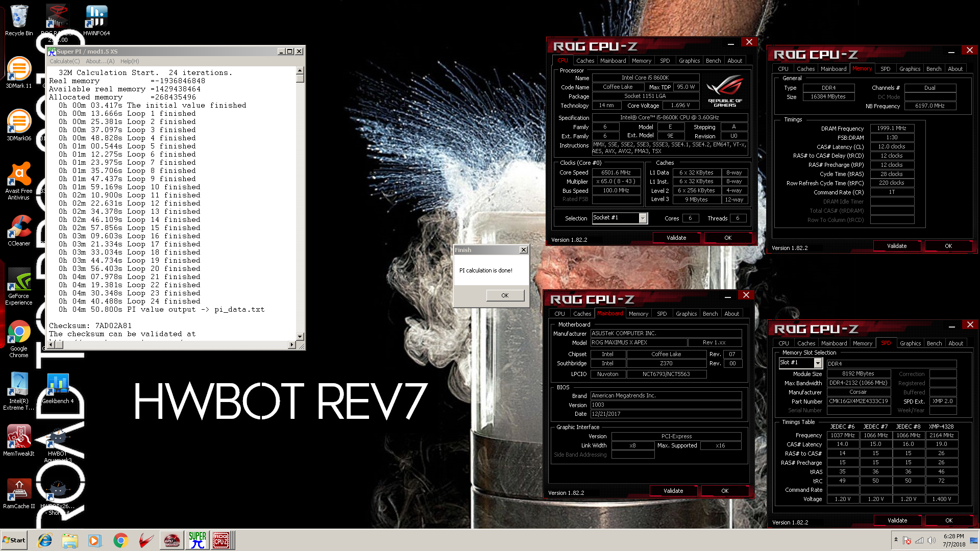The height and width of the screenshot is (551, 980).
Task: Launch RamCache II desktop icon
Action: coord(19,494)
